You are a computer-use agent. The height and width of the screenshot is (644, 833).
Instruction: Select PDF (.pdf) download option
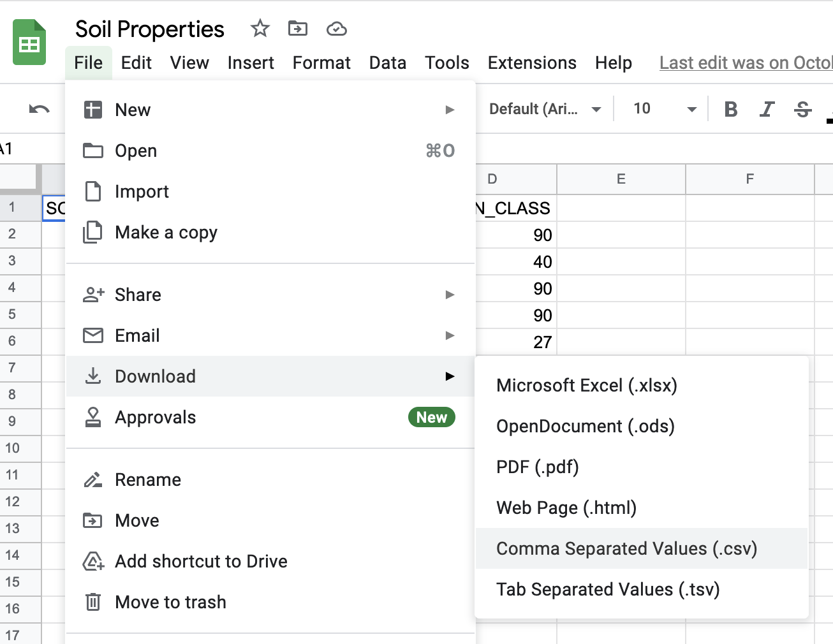click(x=537, y=467)
